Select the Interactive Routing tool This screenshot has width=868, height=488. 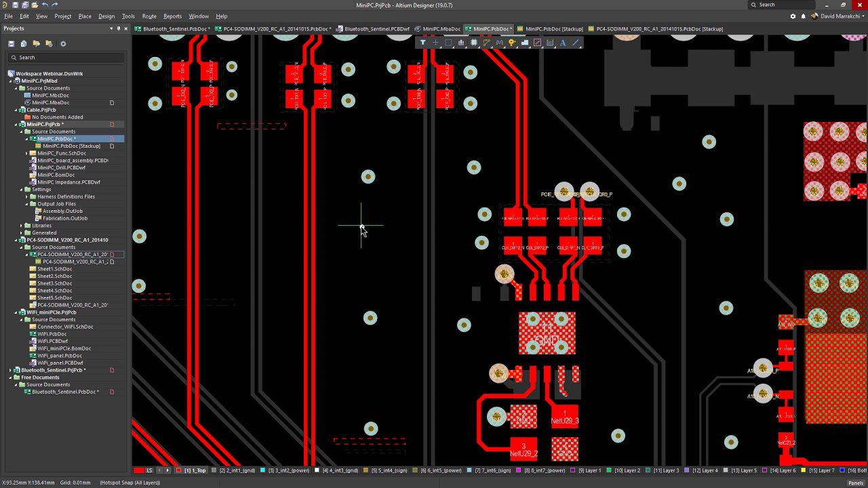(487, 43)
